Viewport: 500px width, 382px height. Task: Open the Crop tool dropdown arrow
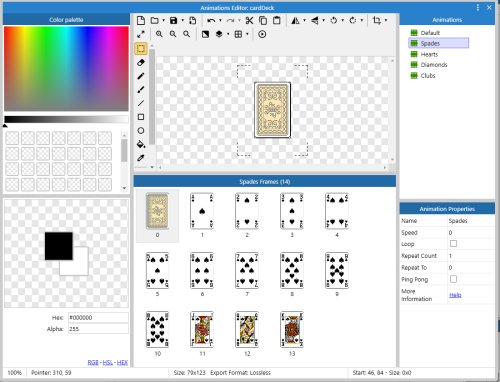386,20
